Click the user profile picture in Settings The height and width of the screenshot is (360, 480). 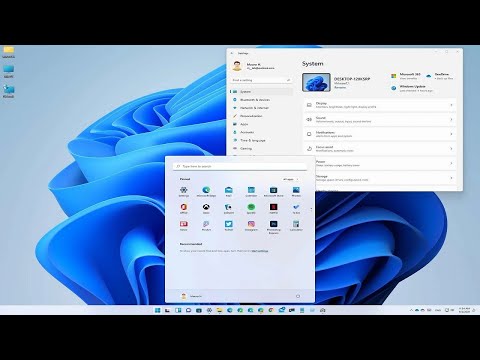(x=237, y=66)
